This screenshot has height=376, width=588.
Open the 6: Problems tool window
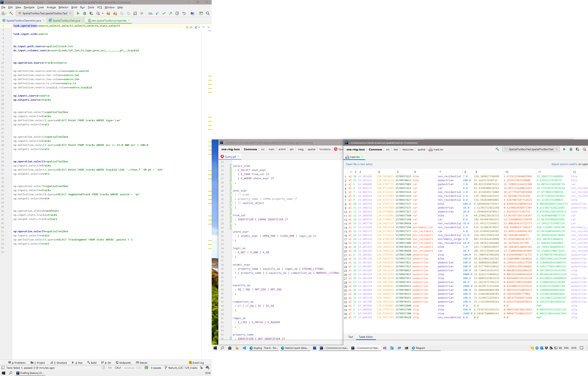[x=17, y=362]
